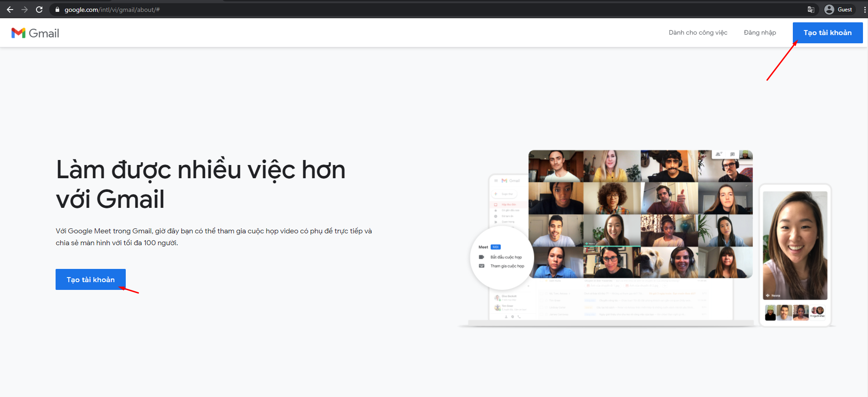The image size is (868, 397).
Task: Reload the Gmail about page
Action: [x=39, y=10]
